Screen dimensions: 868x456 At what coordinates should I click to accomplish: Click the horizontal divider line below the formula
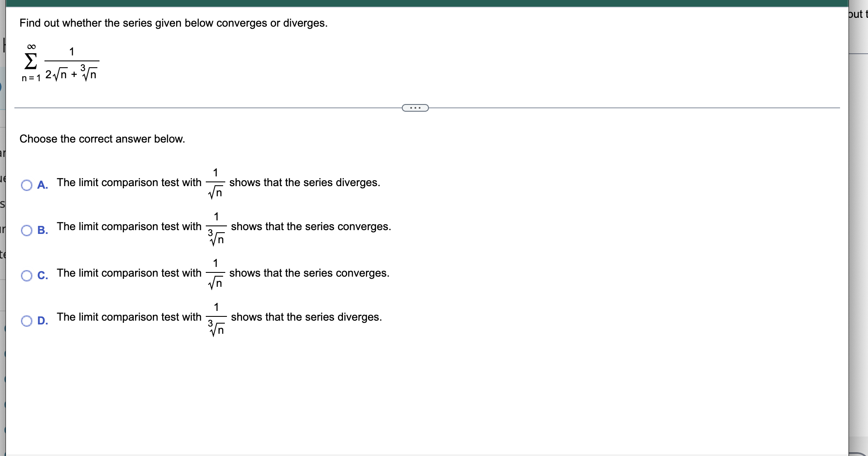click(212, 108)
